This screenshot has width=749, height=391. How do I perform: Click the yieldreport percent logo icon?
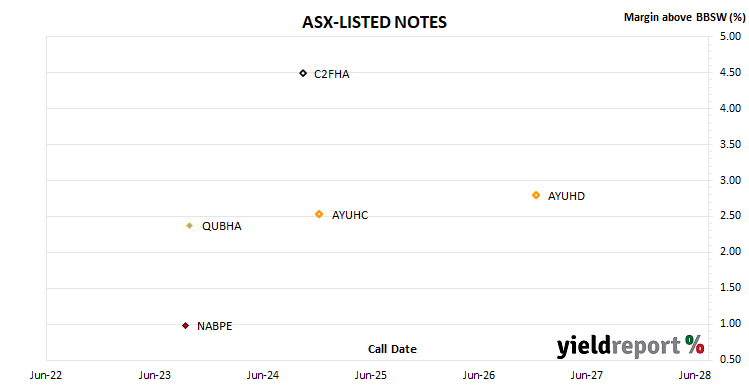[x=695, y=344]
